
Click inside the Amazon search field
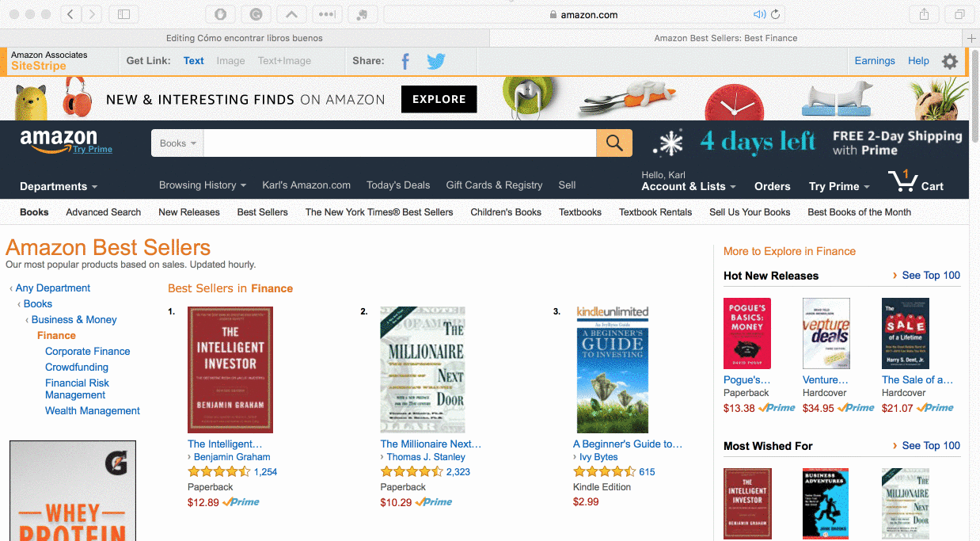coord(400,143)
